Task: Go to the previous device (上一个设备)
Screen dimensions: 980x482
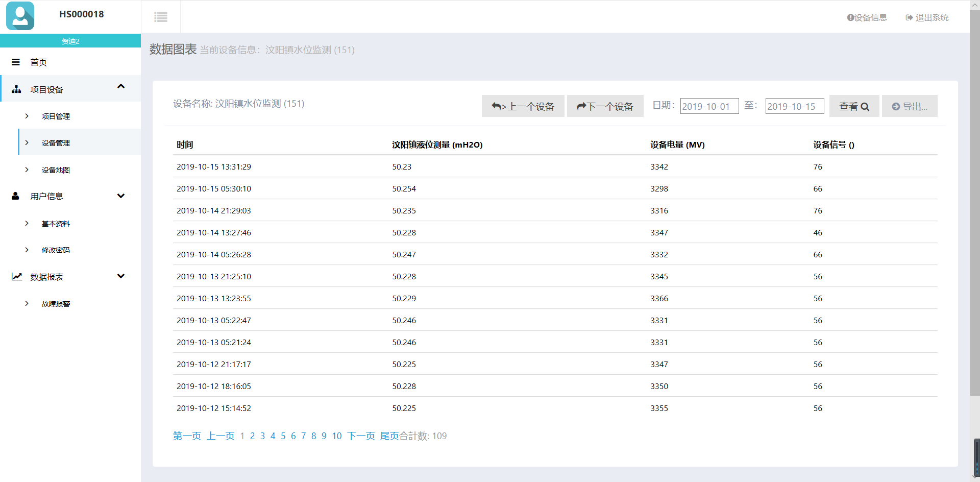Action: pyautogui.click(x=523, y=106)
